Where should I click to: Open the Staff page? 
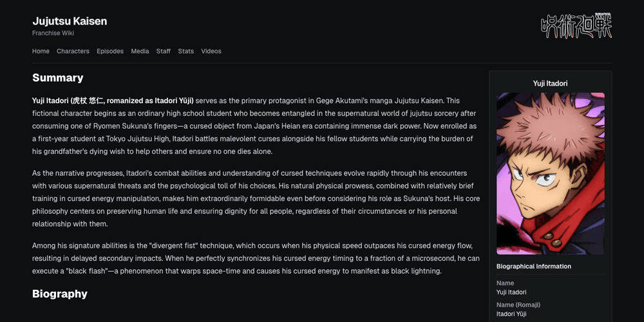tap(164, 52)
